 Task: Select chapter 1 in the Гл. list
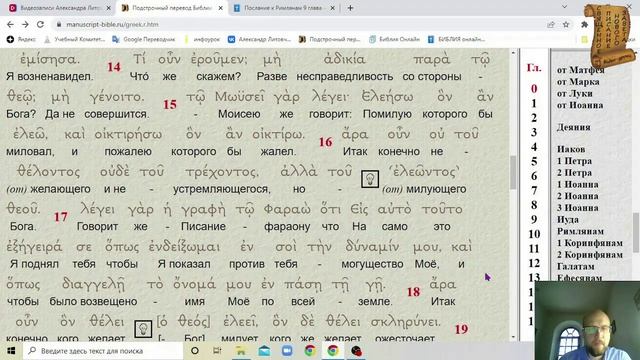pyautogui.click(x=534, y=103)
